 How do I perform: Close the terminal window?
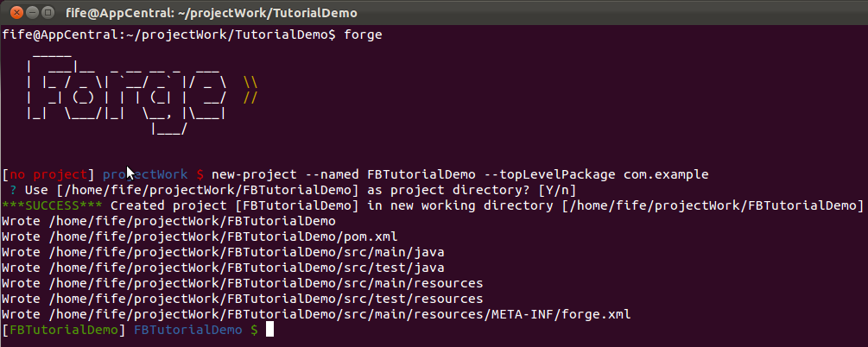[17, 11]
